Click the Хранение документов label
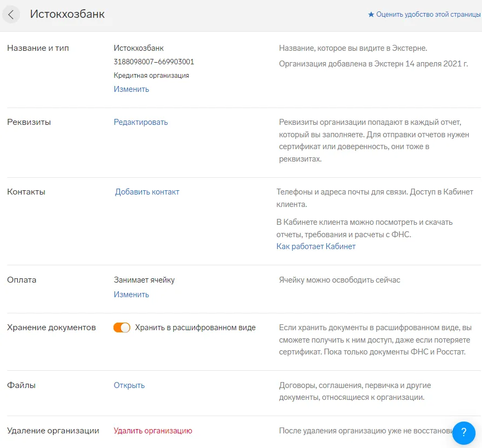This screenshot has width=482, height=448. (52, 327)
